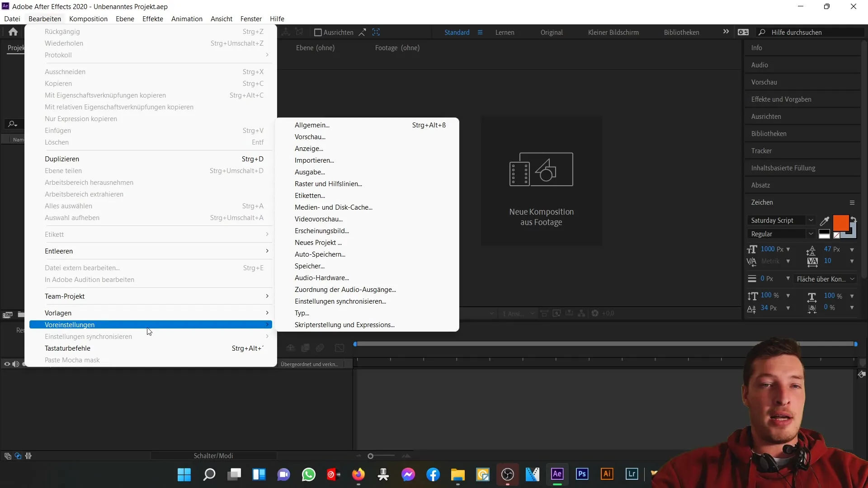Click the orange fill color swatch
This screenshot has height=488, width=868.
[x=840, y=223]
